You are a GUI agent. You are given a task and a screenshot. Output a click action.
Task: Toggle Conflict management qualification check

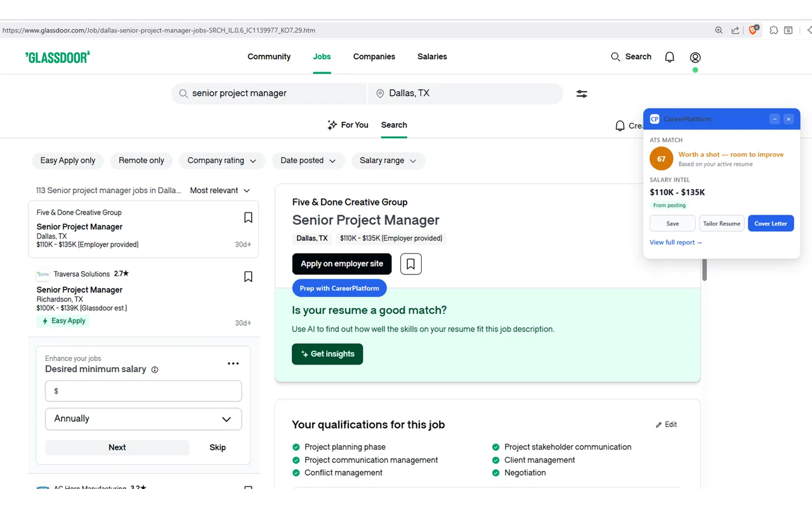click(x=296, y=472)
